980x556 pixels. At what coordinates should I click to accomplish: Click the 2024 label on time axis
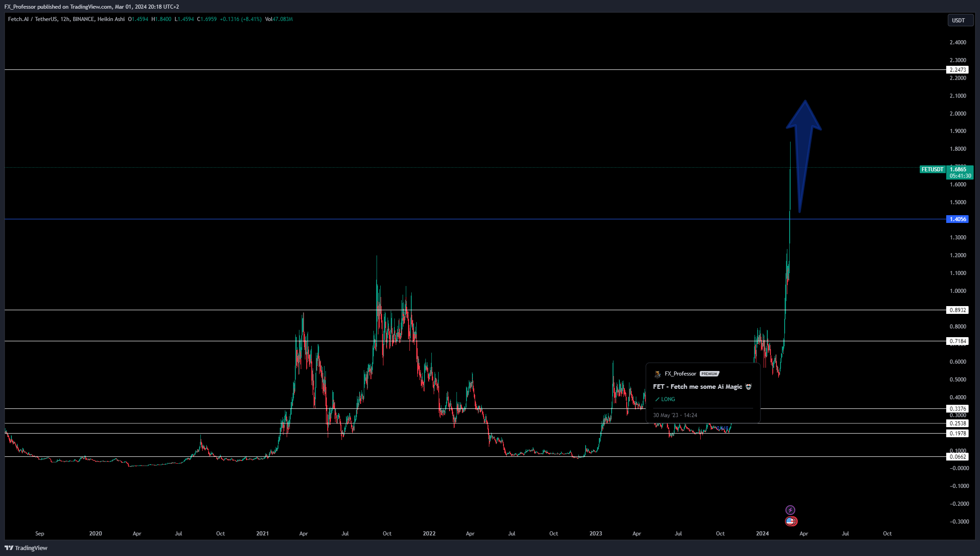coord(762,534)
